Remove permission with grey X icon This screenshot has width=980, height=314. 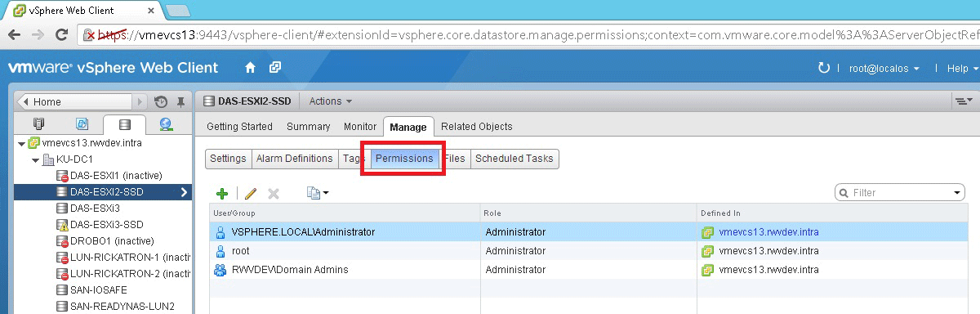click(274, 193)
